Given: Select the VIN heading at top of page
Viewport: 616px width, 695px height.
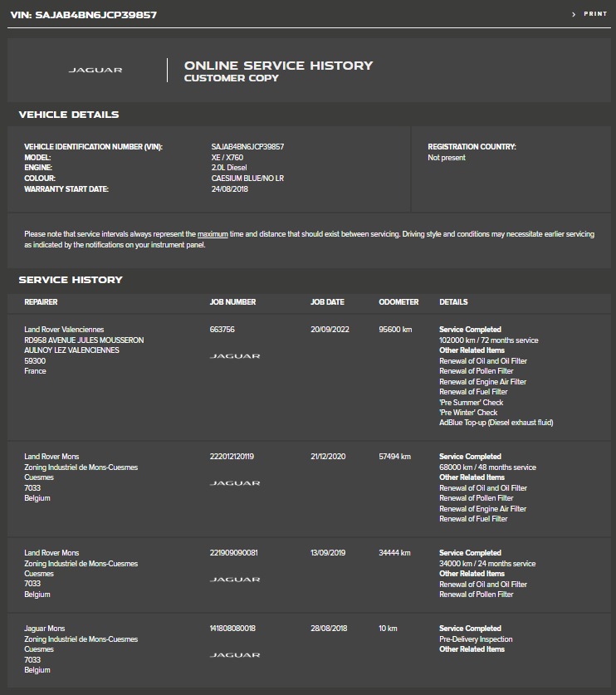Looking at the screenshot, I should [84, 15].
